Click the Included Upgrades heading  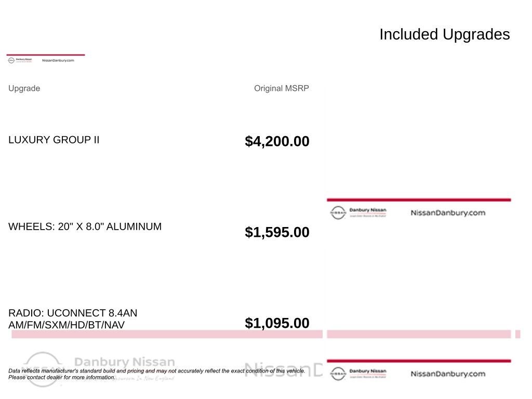[x=444, y=34]
